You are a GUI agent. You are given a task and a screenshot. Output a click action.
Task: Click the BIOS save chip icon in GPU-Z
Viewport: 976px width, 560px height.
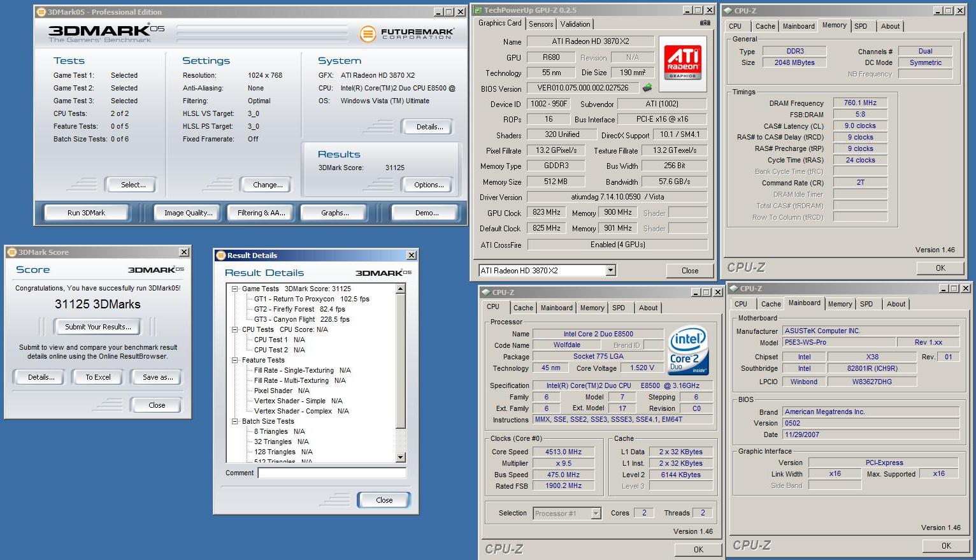coord(647,88)
